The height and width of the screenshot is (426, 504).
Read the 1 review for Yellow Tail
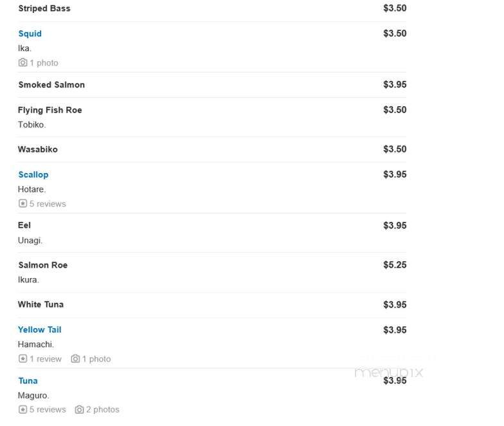[x=45, y=359]
